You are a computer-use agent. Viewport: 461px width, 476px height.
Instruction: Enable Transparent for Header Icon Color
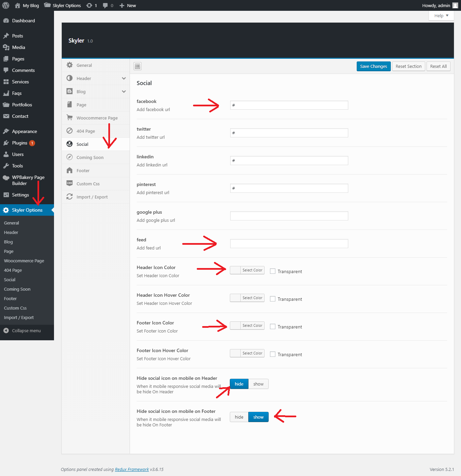[x=273, y=271]
